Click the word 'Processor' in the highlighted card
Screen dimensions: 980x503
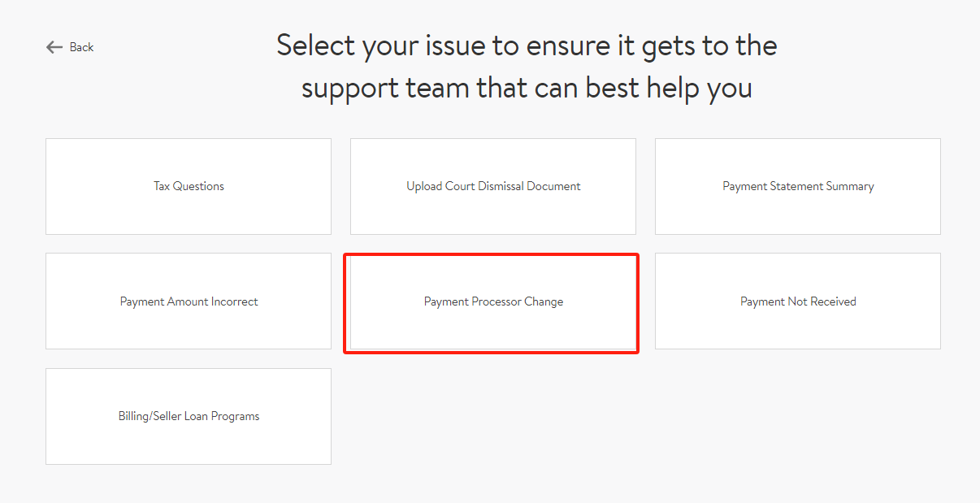[x=497, y=301]
